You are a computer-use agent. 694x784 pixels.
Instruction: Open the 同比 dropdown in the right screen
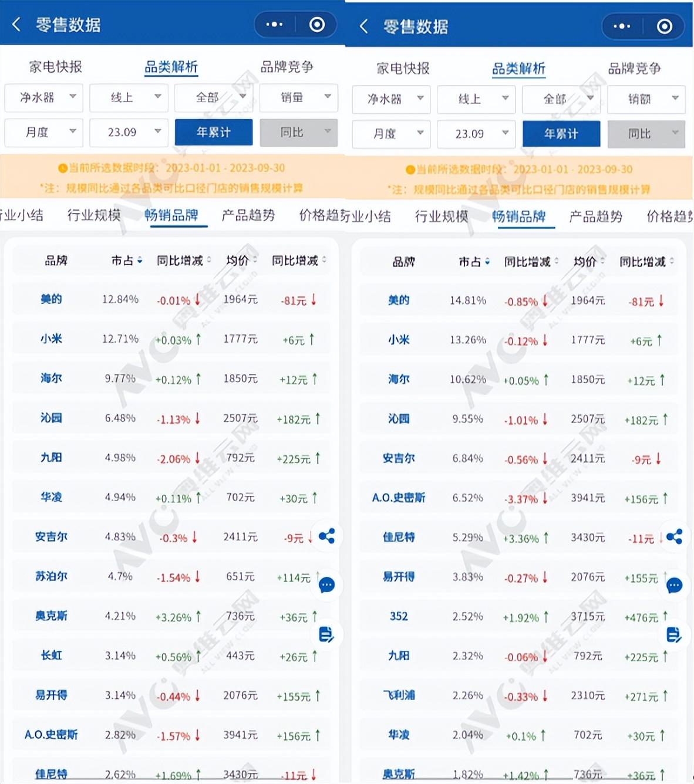click(x=646, y=134)
